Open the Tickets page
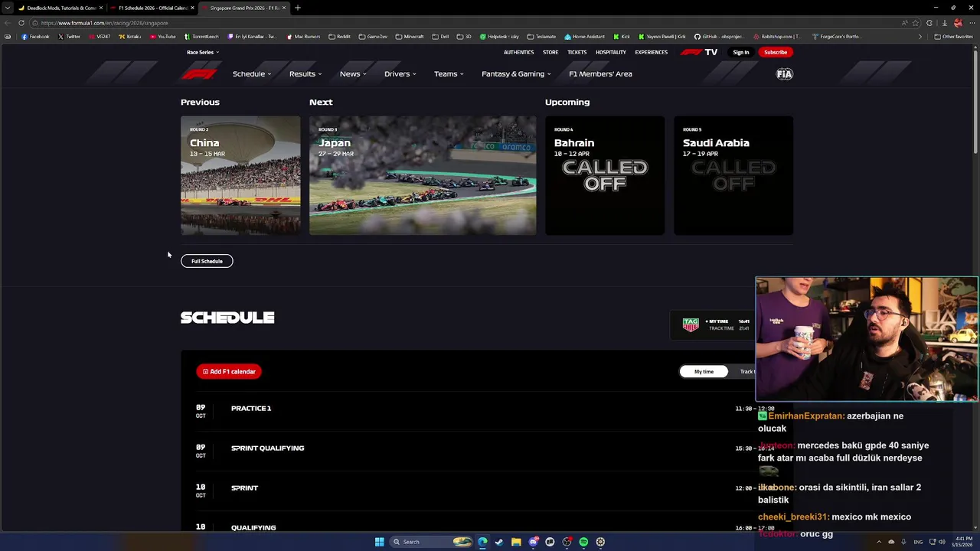The height and width of the screenshot is (551, 980). [577, 52]
